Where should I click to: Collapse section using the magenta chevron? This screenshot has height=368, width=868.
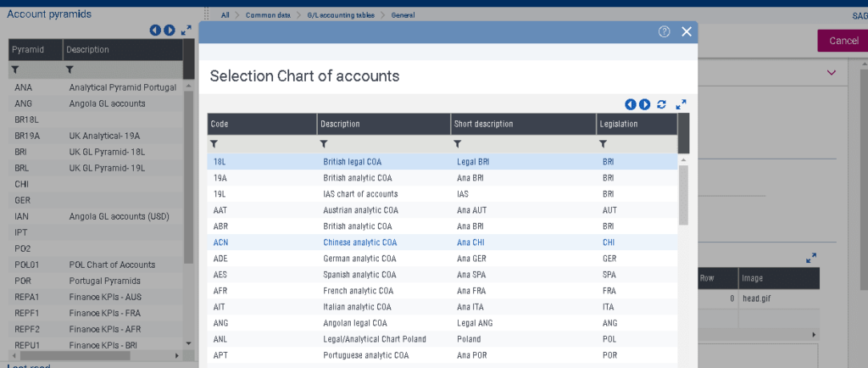click(x=831, y=72)
